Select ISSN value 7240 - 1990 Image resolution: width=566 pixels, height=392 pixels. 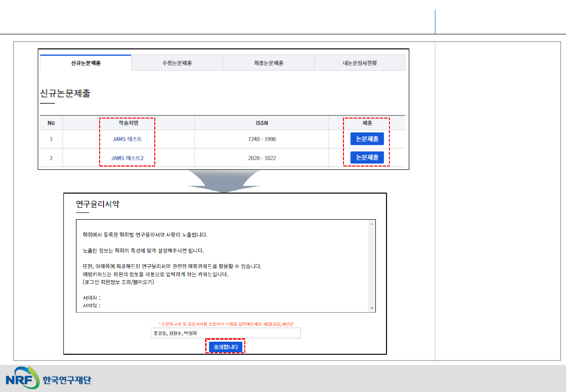pyautogui.click(x=262, y=139)
